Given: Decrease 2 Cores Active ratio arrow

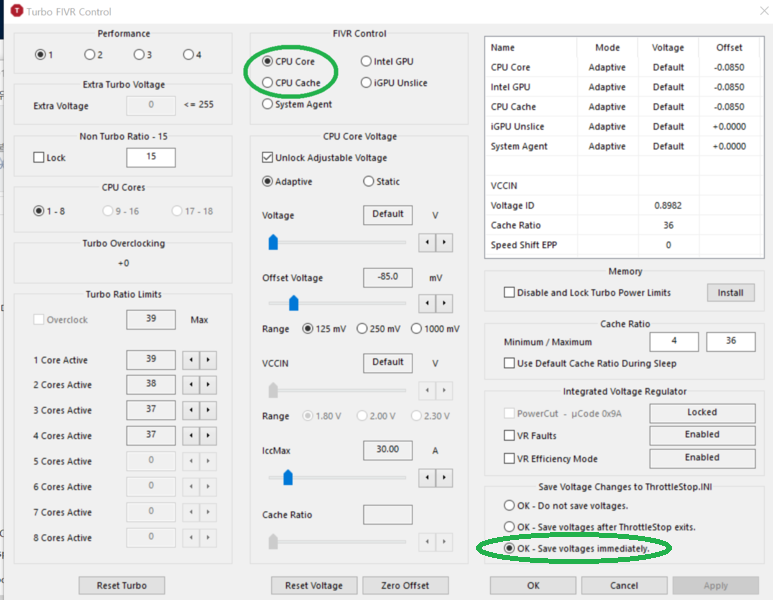Looking at the screenshot, I should (x=191, y=385).
